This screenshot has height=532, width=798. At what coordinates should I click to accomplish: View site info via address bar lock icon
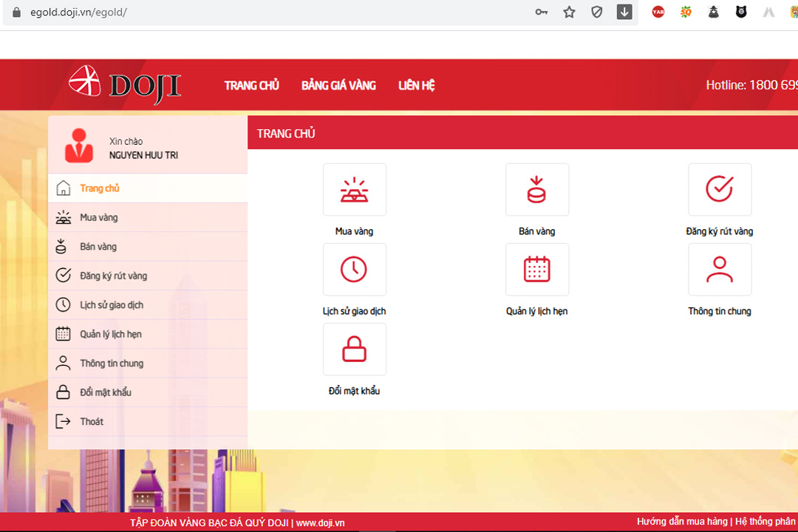pyautogui.click(x=16, y=13)
